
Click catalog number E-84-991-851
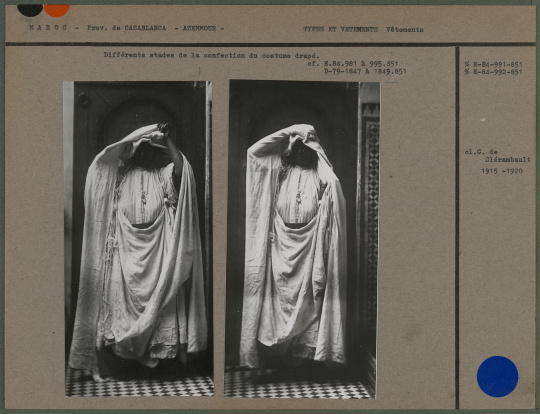(x=493, y=64)
